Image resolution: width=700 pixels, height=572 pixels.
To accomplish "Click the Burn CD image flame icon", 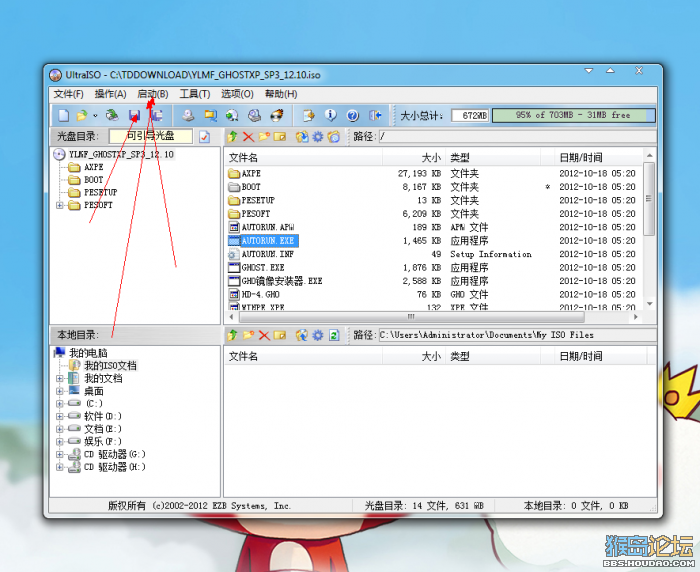I will [277, 116].
